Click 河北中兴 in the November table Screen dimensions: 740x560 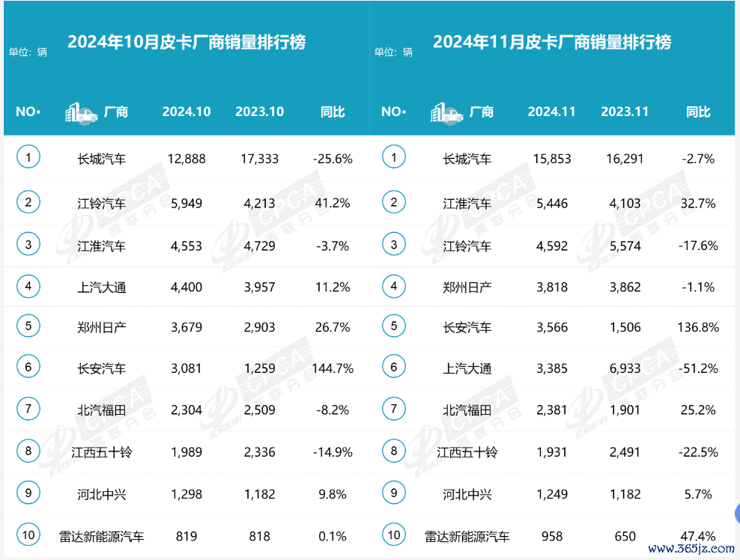click(467, 495)
